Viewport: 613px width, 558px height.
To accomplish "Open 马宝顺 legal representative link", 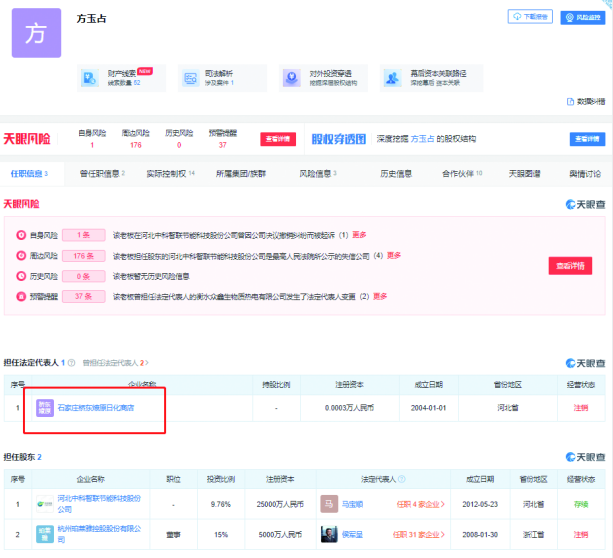I will pos(352,504).
